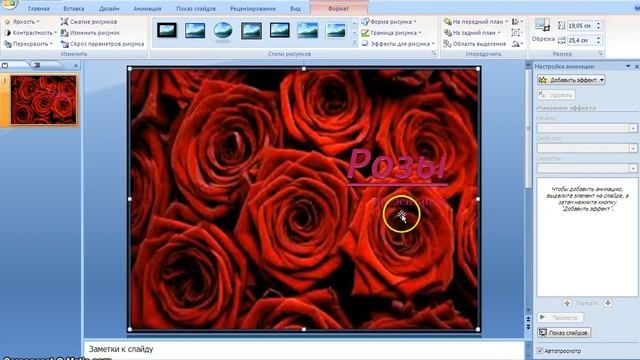Move effect up with reorder arrow
This screenshot has height=360, width=640.
click(x=567, y=303)
